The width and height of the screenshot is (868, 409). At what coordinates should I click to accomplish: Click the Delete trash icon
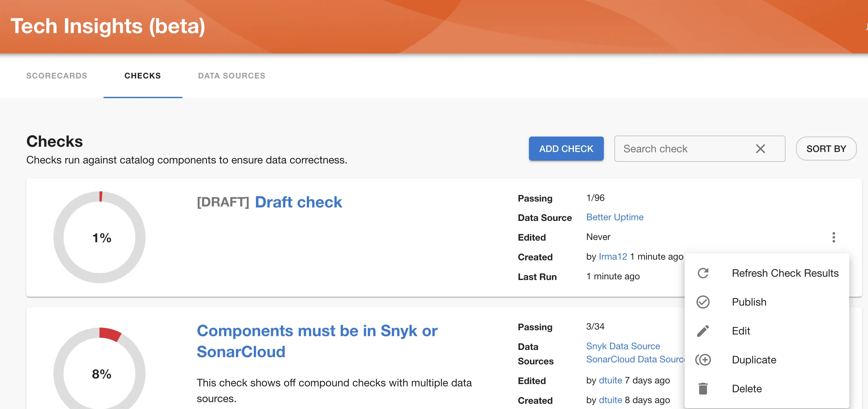coord(703,388)
